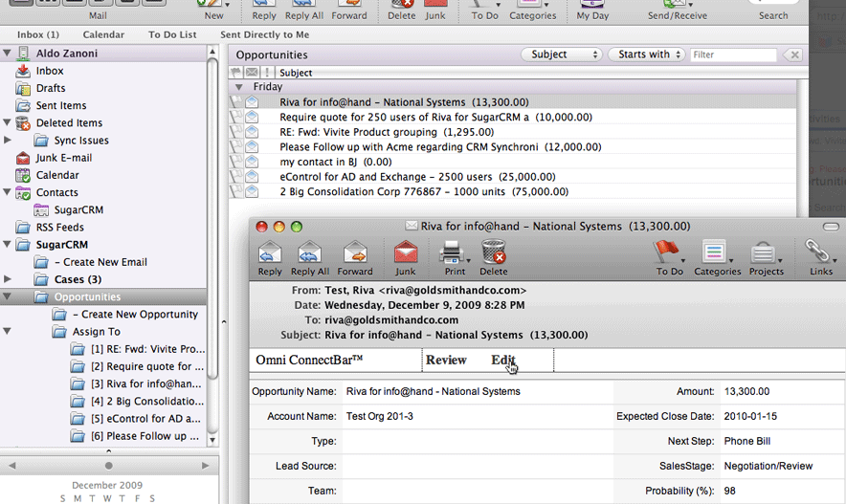This screenshot has height=504, width=846.
Task: Forward the opened message using the Forward icon
Action: (354, 254)
